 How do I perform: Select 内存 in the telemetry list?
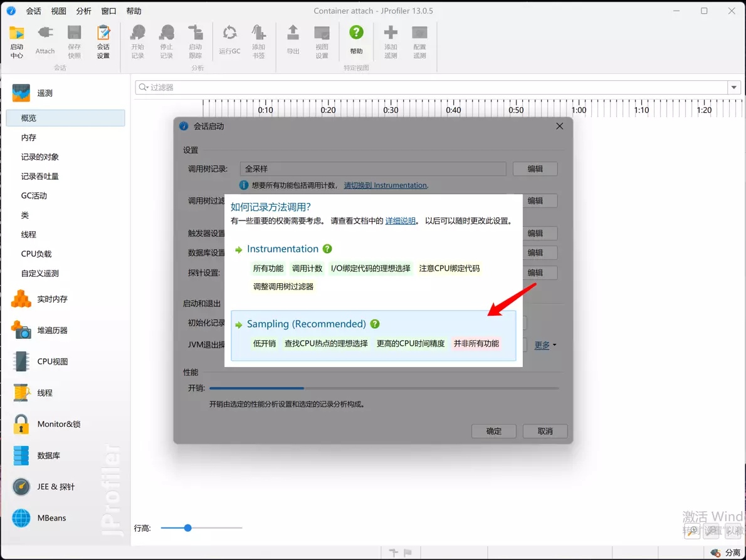coord(29,137)
